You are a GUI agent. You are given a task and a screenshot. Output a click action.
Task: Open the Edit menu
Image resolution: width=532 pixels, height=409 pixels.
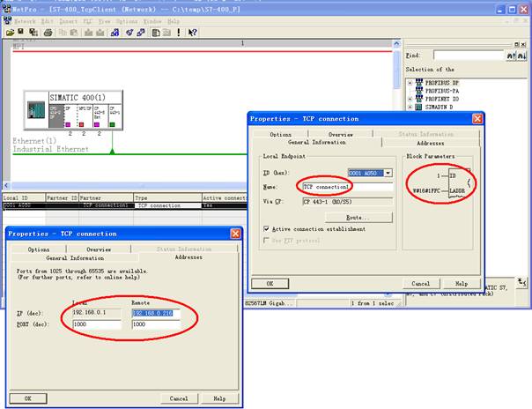click(x=48, y=21)
